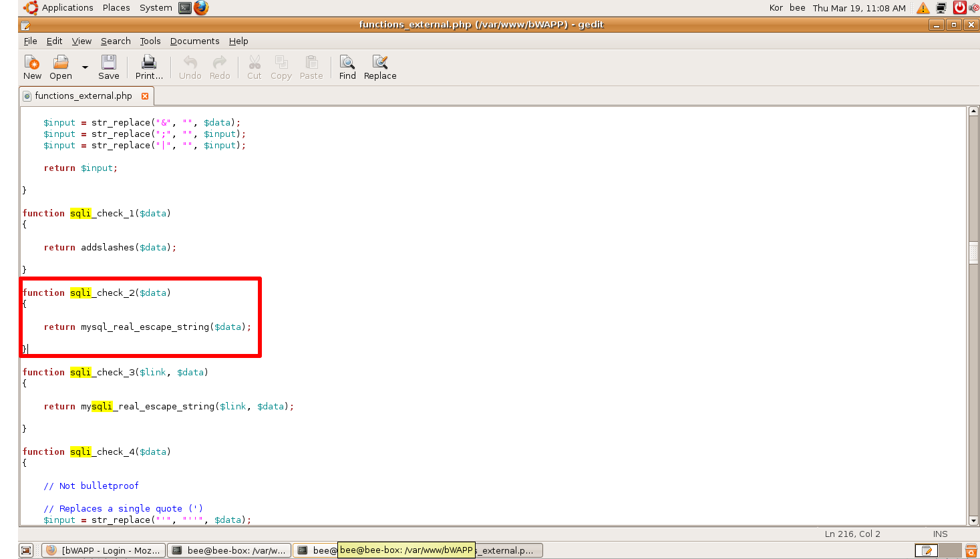Expand the recent files arrow beside Open
This screenshot has height=559, width=980.
(85, 67)
